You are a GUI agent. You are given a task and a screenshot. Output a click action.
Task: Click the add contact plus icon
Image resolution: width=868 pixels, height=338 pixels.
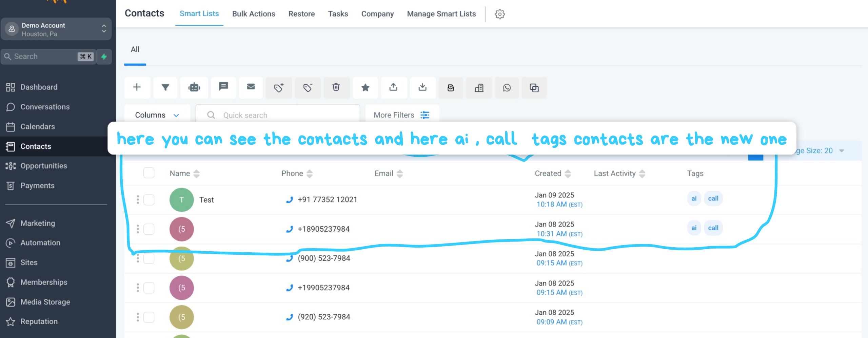click(x=137, y=87)
